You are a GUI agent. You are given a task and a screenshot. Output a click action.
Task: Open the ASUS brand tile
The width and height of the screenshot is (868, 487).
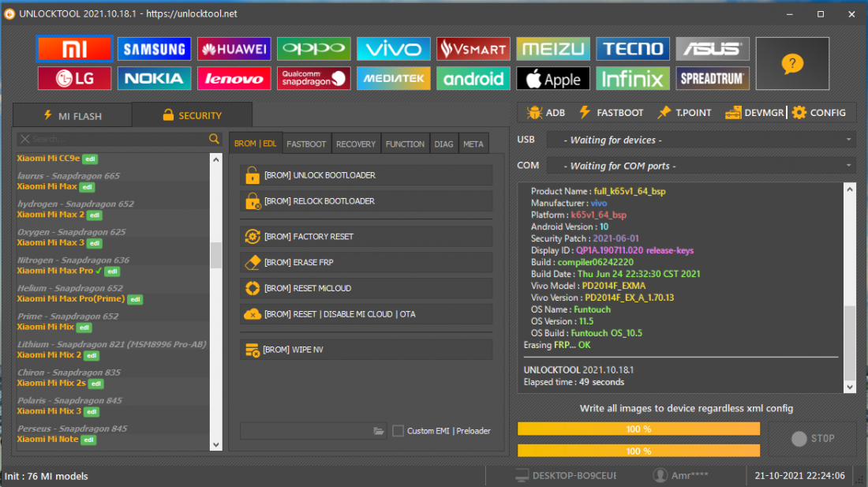tap(712, 49)
